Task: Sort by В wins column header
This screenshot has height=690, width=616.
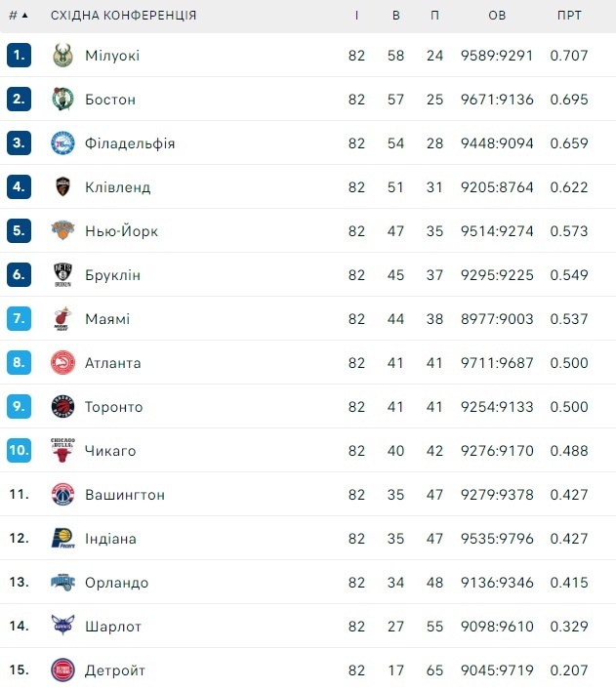Action: (x=395, y=16)
